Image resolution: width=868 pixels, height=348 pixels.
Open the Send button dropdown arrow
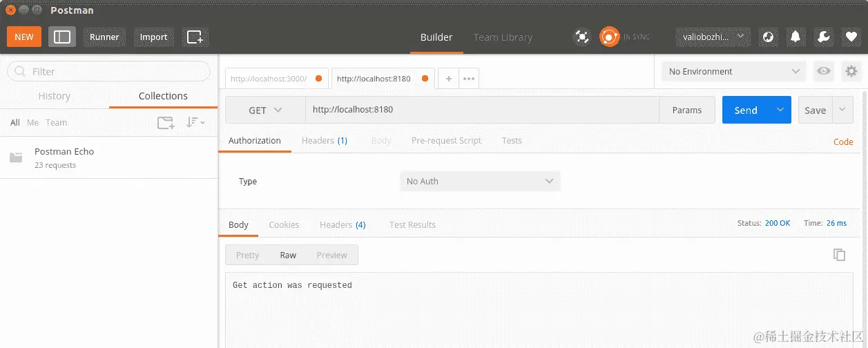780,110
